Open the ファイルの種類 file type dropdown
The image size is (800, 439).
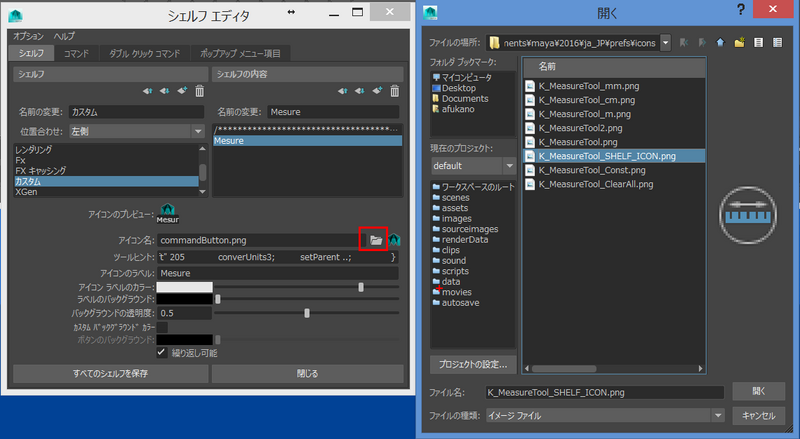point(718,416)
